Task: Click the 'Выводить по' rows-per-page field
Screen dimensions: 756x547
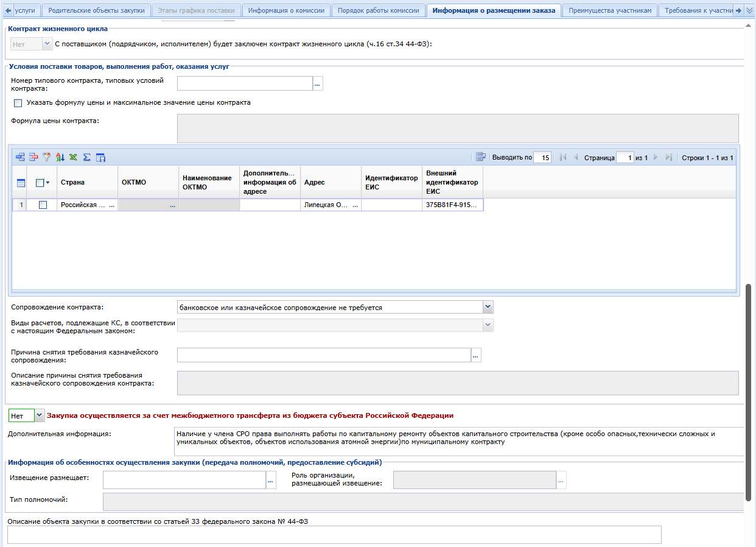Action: point(542,157)
